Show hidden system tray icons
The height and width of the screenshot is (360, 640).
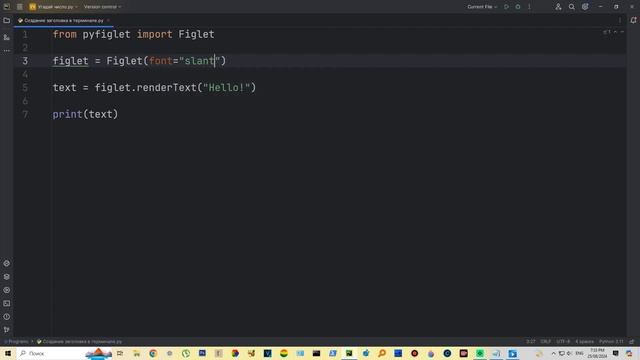(553, 353)
